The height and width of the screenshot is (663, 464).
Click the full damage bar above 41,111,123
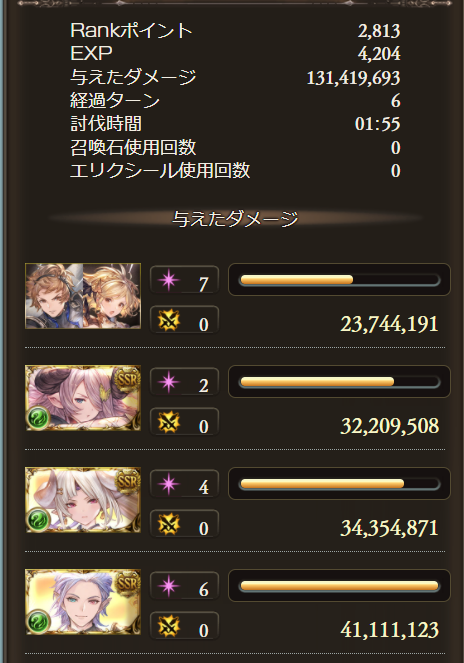tap(339, 586)
